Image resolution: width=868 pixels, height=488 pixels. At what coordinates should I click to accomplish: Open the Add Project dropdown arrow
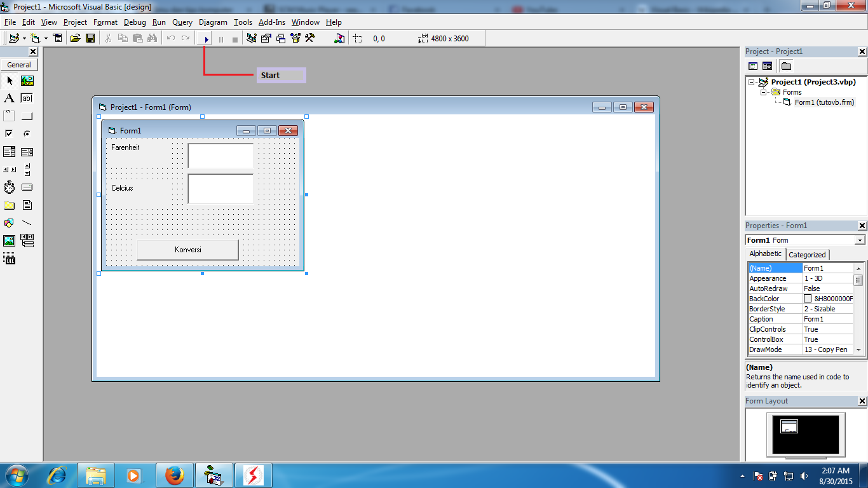coord(24,39)
